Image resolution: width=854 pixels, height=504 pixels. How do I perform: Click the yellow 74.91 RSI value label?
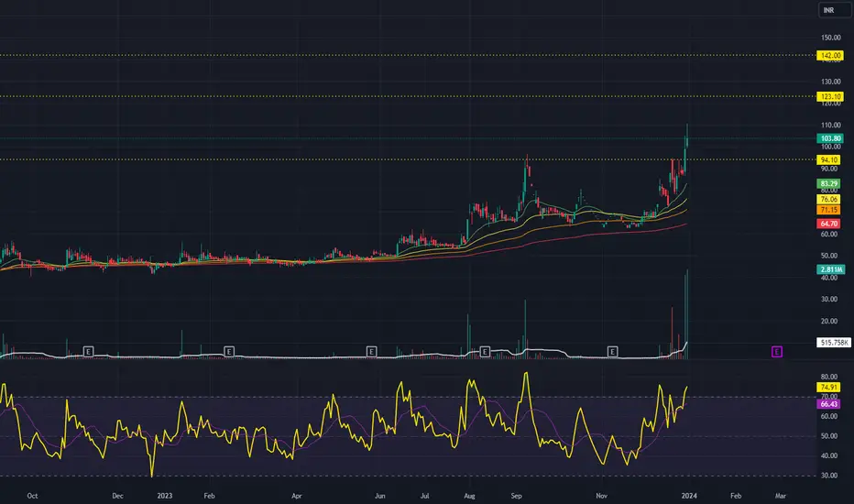828,388
